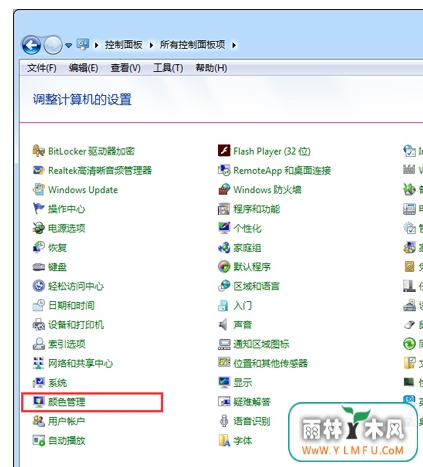Image resolution: width=423 pixels, height=467 pixels.
Task: Open the Realtek高清晰音频管理器 icon
Action: coord(39,170)
